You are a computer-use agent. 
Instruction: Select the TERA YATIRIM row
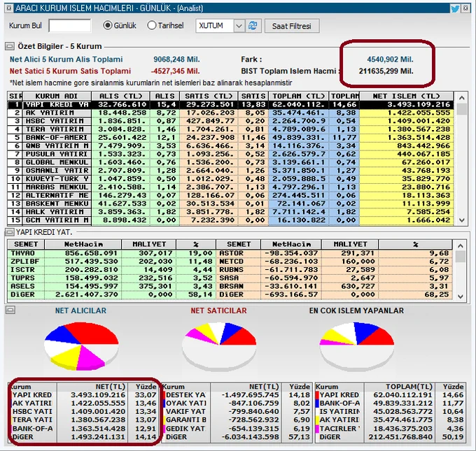coord(231,129)
